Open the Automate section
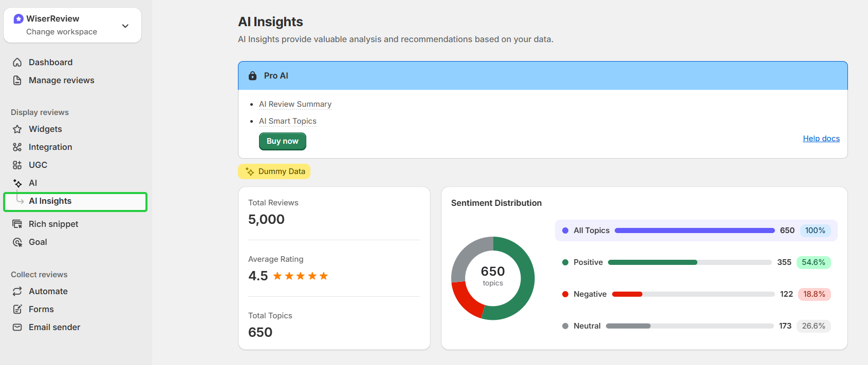The width and height of the screenshot is (868, 365). pos(48,291)
